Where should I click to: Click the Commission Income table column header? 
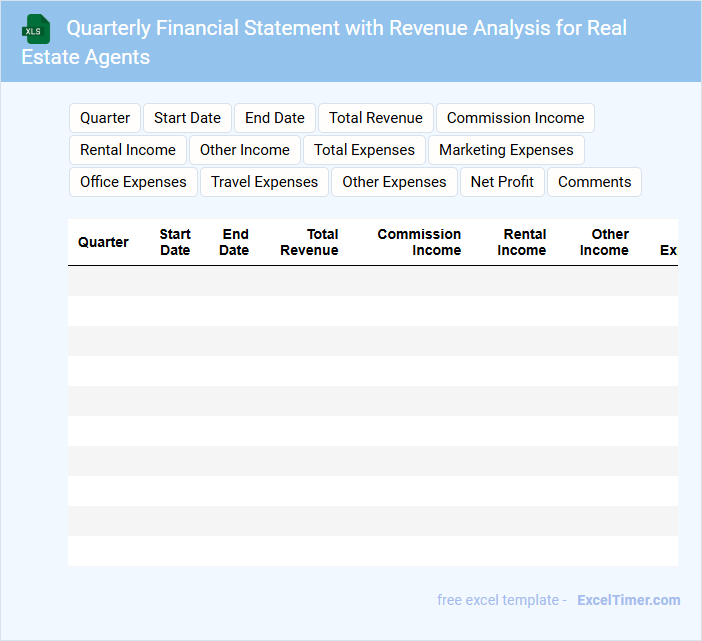419,242
